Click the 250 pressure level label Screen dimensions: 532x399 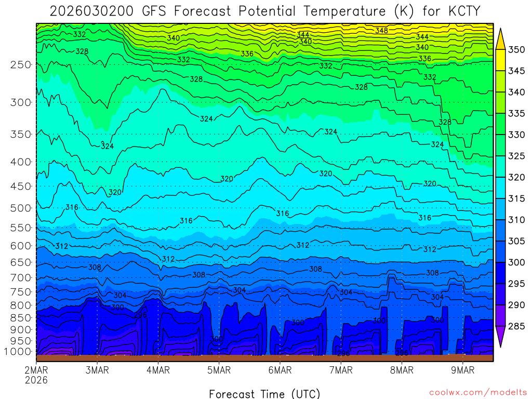pyautogui.click(x=21, y=64)
